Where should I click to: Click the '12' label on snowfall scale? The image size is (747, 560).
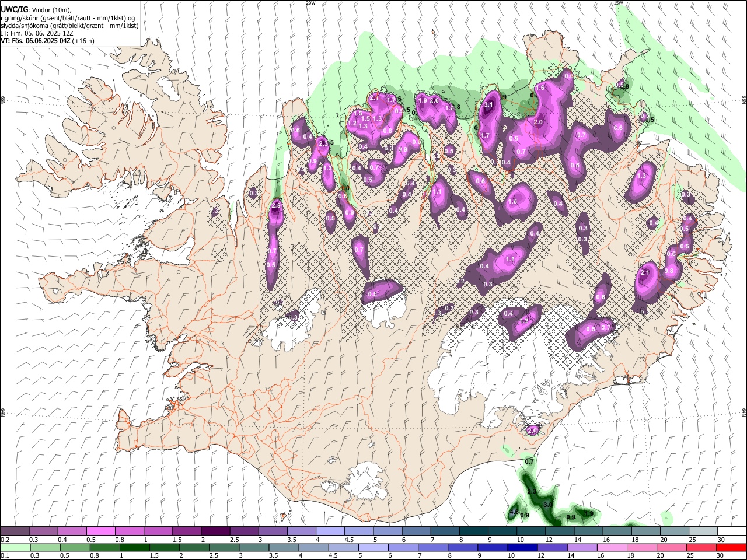[x=549, y=540]
